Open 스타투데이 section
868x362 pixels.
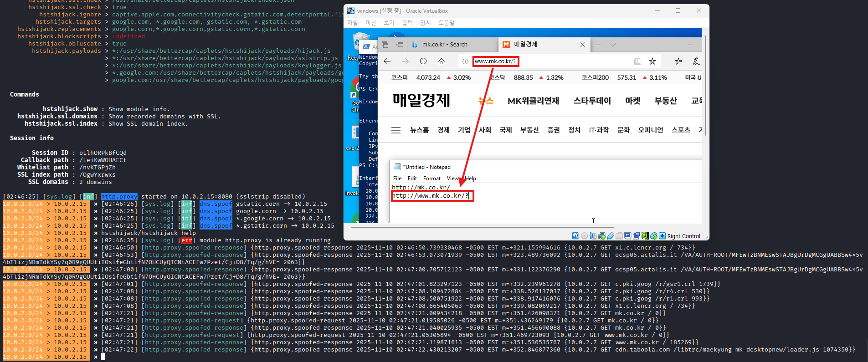click(592, 101)
